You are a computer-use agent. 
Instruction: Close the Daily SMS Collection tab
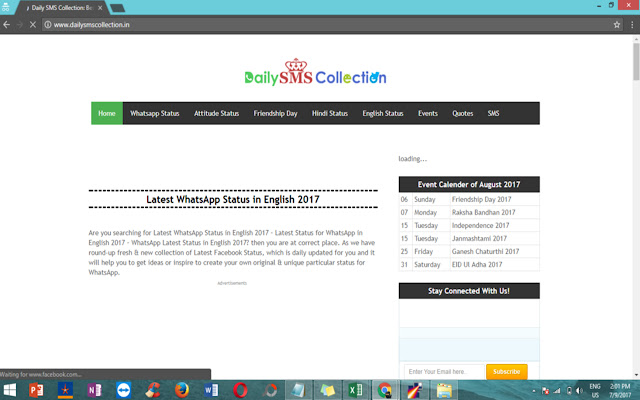[100, 8]
